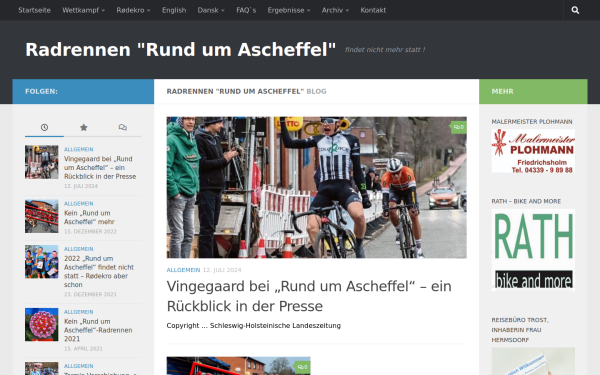
Task: Expand the Dansk menu
Action: [211, 10]
